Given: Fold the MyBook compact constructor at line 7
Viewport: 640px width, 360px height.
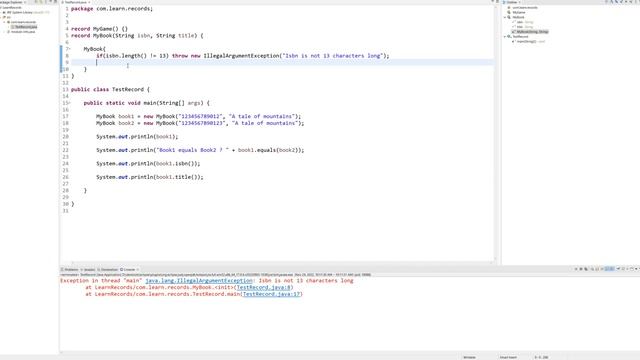Looking at the screenshot, I should tap(69, 49).
